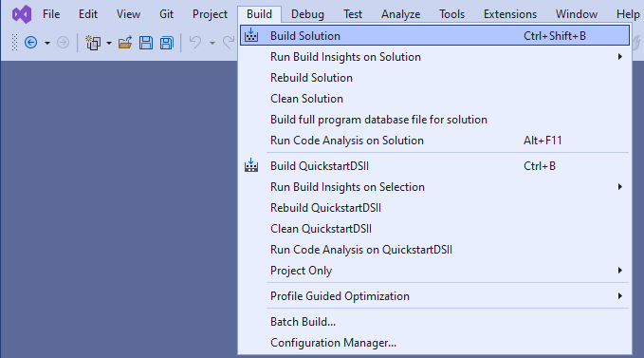Open the Help menu

click(628, 14)
